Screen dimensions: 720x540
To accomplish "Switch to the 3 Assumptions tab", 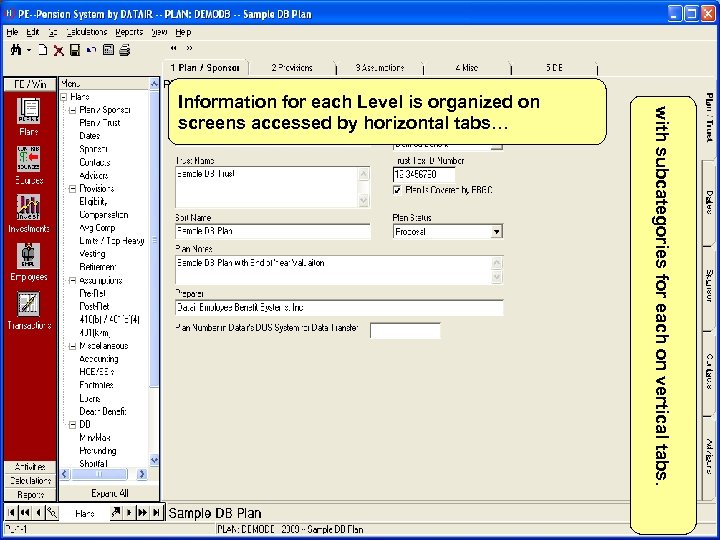I will pos(380,68).
